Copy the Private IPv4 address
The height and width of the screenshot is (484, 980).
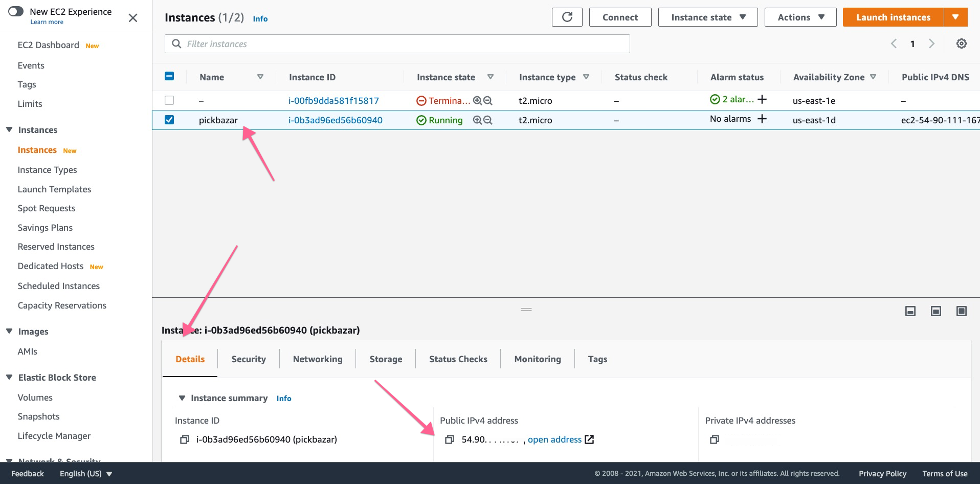pos(715,439)
